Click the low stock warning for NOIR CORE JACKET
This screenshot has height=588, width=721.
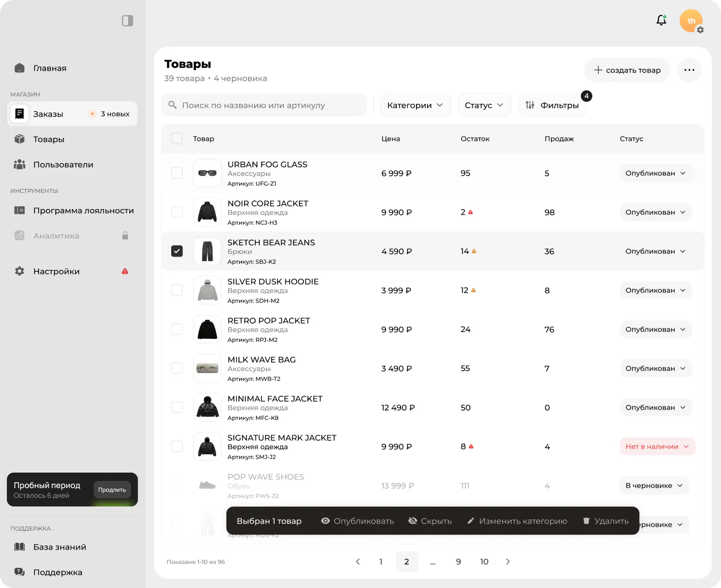pos(471,212)
